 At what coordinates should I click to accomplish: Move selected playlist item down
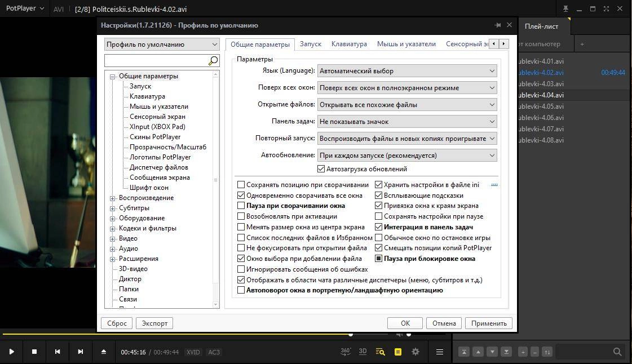pyautogui.click(x=492, y=352)
